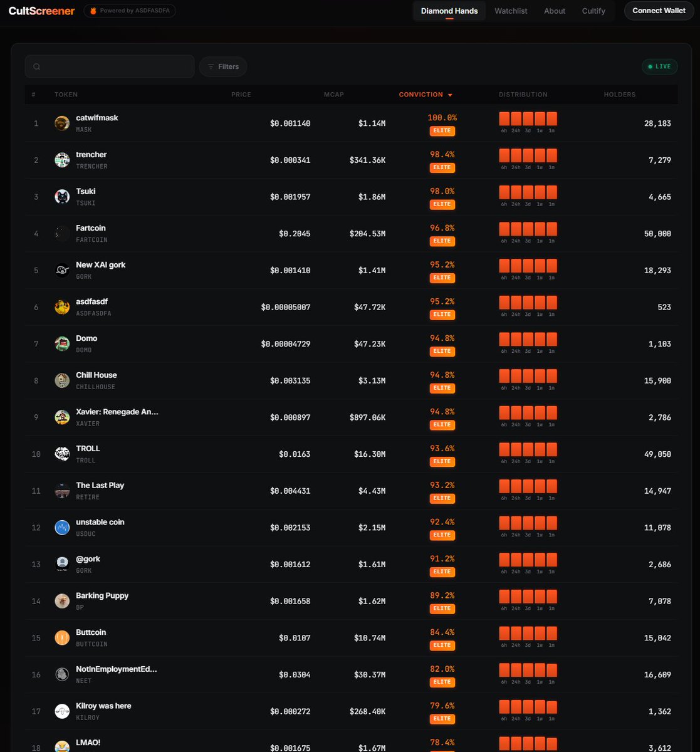
Task: Click the Buttcoin orange icon
Action: 62,637
